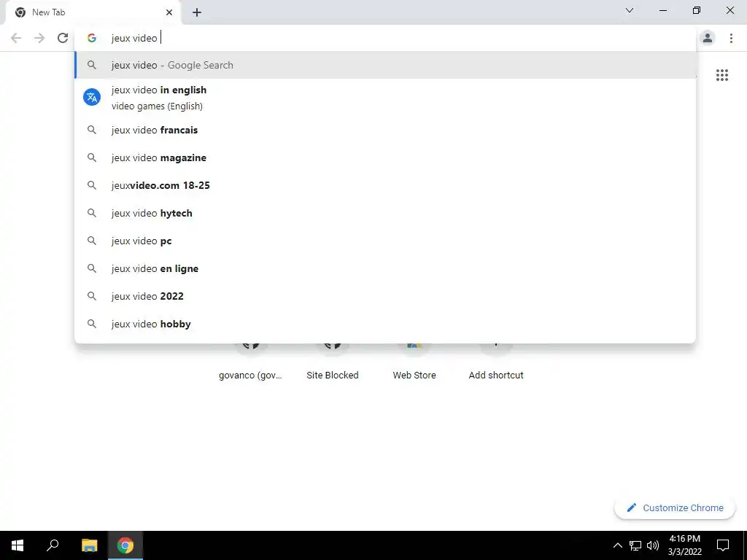Open the tab search chevron
Screen dimensions: 747x560
pos(630,10)
